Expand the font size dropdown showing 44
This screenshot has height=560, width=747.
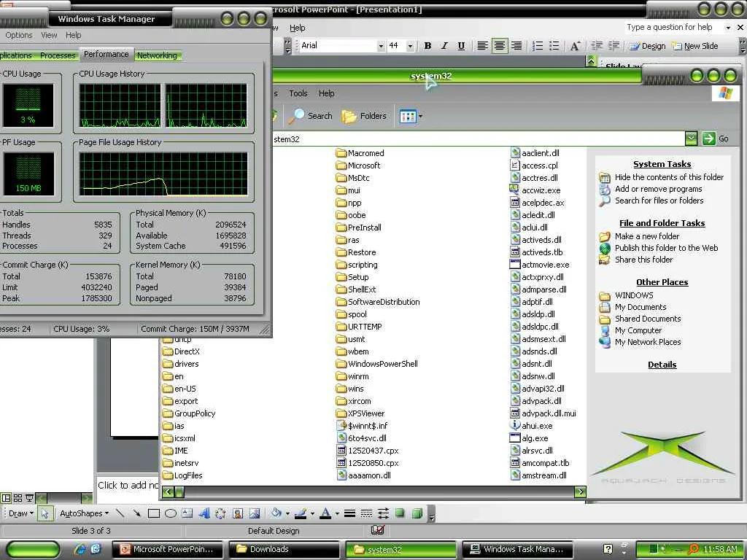[410, 46]
